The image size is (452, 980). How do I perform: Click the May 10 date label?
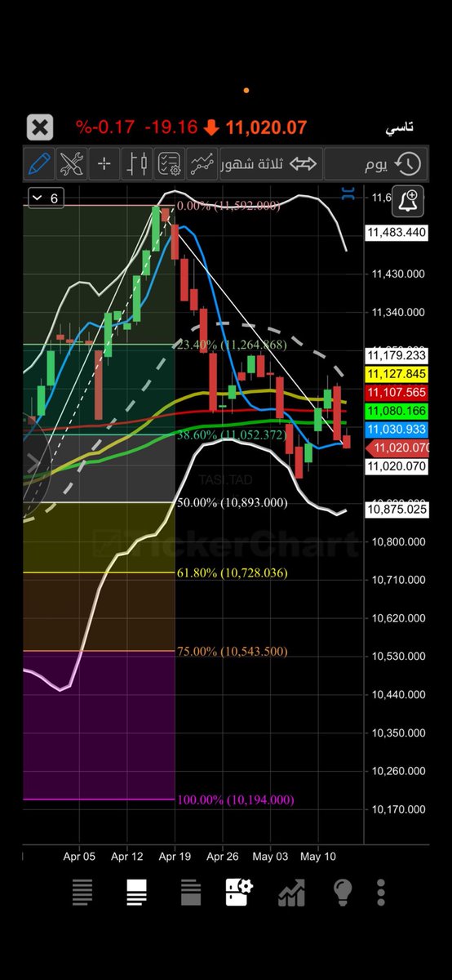(x=317, y=857)
